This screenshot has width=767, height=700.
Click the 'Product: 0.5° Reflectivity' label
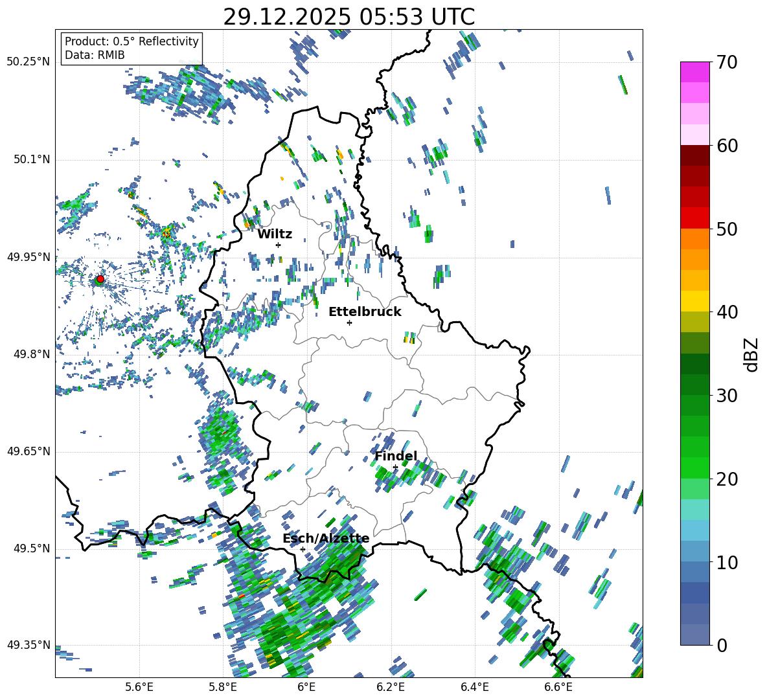click(x=132, y=41)
